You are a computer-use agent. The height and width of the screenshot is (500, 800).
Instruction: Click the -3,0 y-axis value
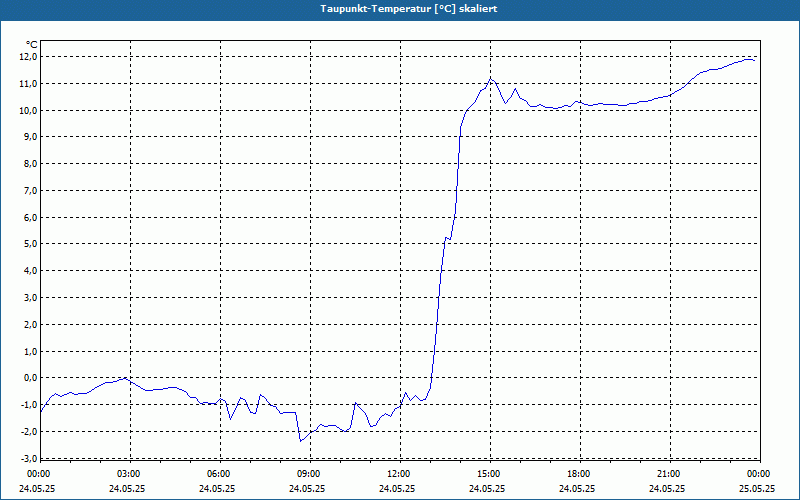[x=29, y=458]
